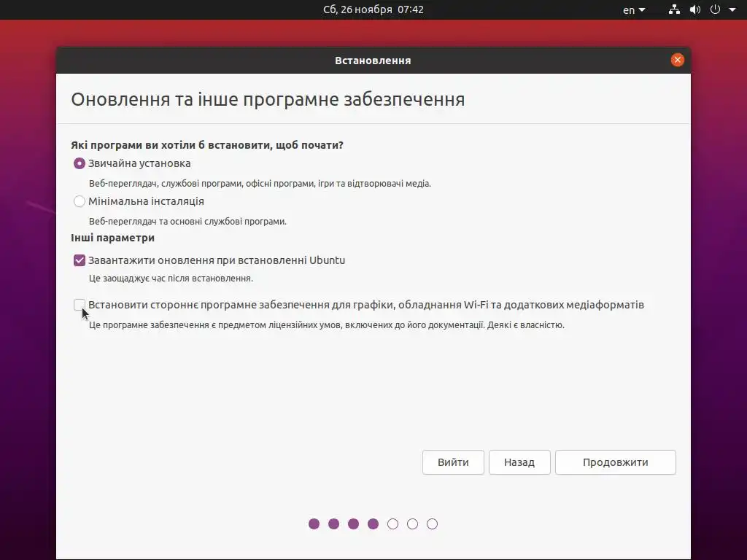Screen dimensions: 747x560
Task: Click the description listing офісні програми, ігри
Action: (260, 183)
